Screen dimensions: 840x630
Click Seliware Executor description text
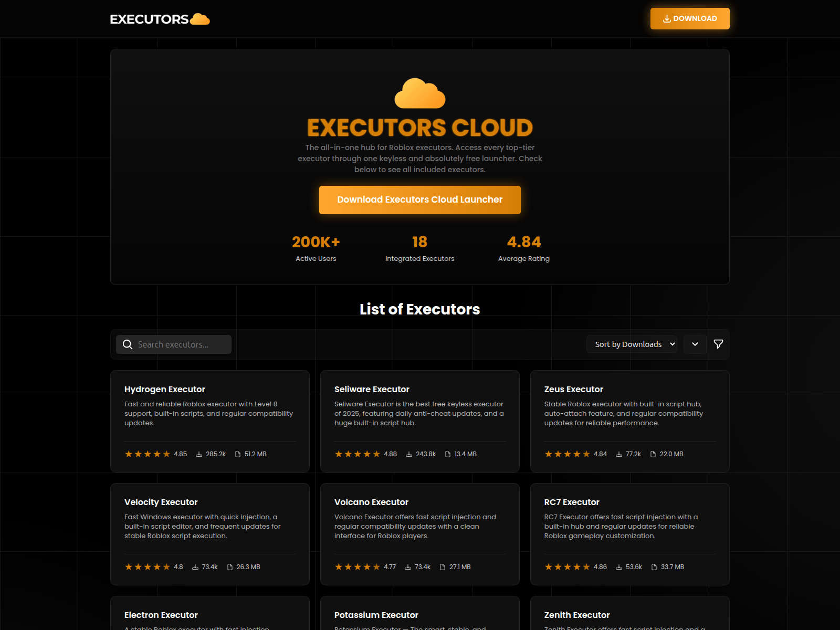click(419, 414)
